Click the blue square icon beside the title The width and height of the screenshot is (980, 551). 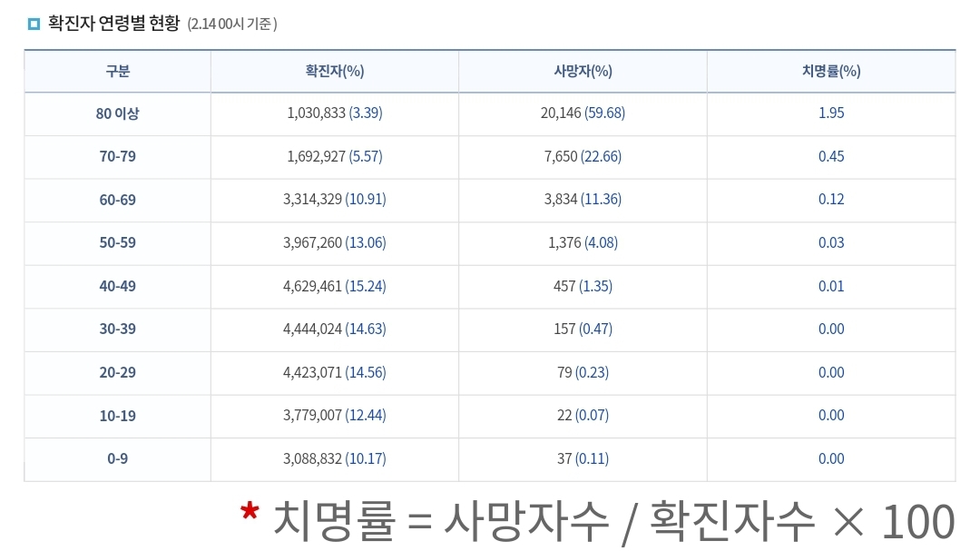tap(34, 25)
